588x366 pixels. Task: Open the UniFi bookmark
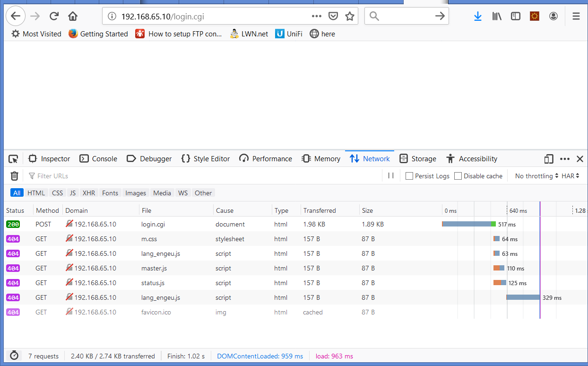click(289, 34)
